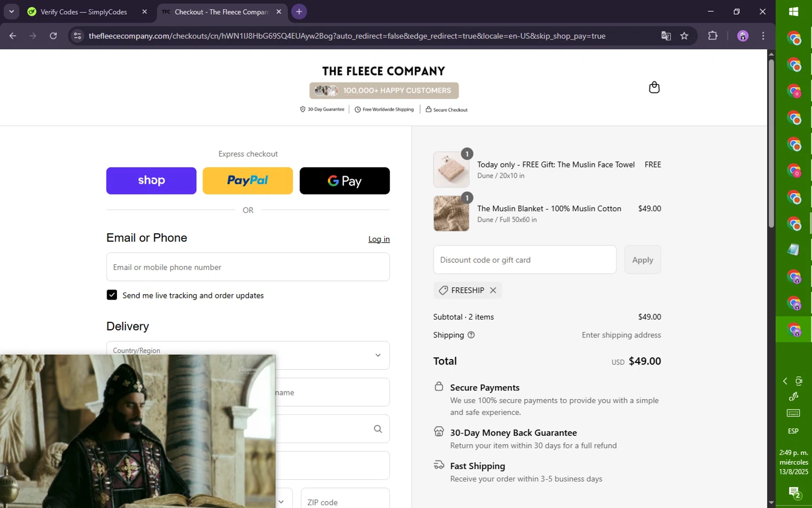The image size is (812, 508).
Task: Select the Checkout - The Fleece Company tab
Action: [x=221, y=12]
